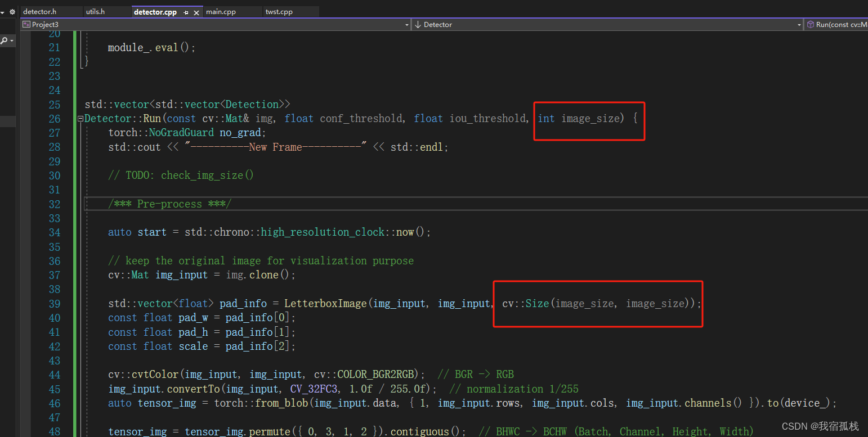Click "std::vector<std::vector<Detection>>" return type

187,105
